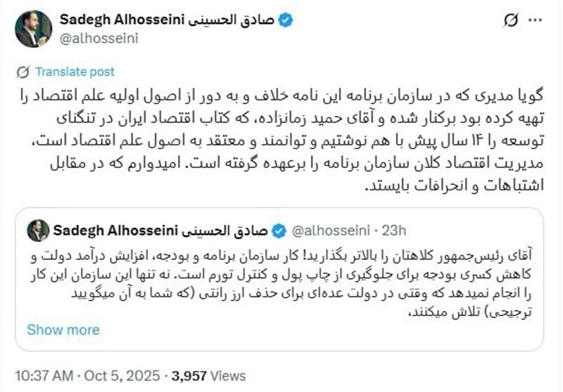Open the Grok icon in the post header
This screenshot has height=392, width=563.
point(512,21)
